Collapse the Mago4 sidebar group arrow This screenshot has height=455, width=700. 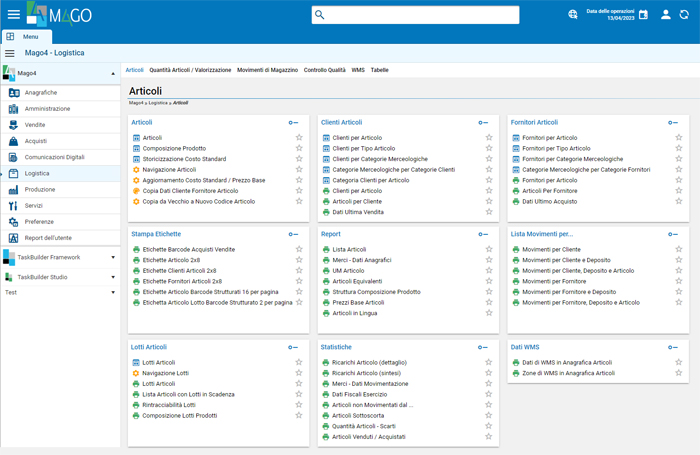[113, 74]
